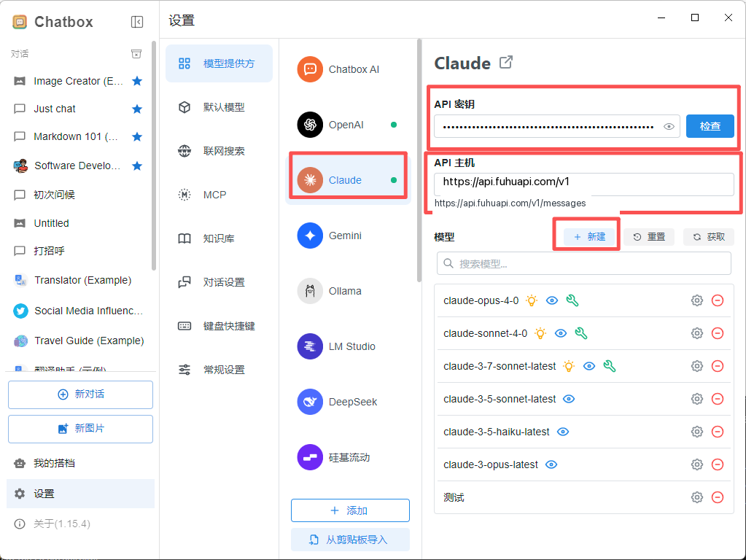Select the 默认模型 settings tab
Image resolution: width=746 pixels, height=560 pixels.
point(219,107)
